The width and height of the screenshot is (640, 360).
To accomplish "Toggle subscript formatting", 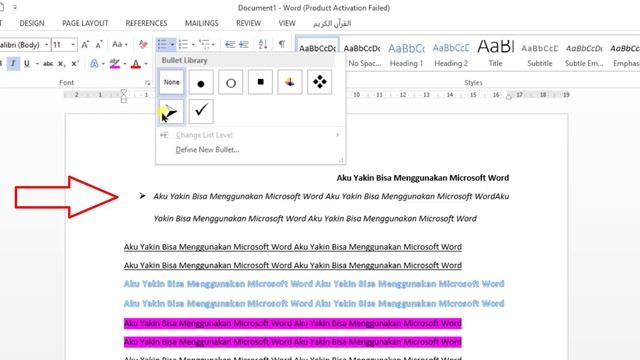I will pyautogui.click(x=61, y=64).
